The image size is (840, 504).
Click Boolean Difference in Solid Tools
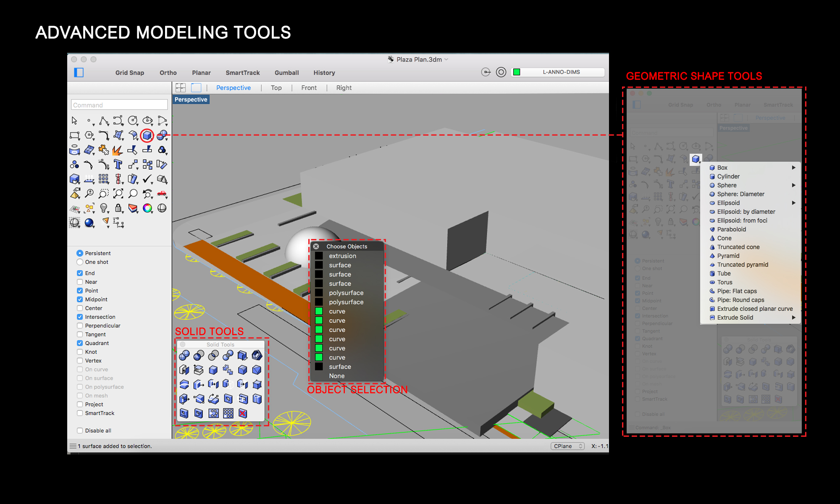pos(199,356)
